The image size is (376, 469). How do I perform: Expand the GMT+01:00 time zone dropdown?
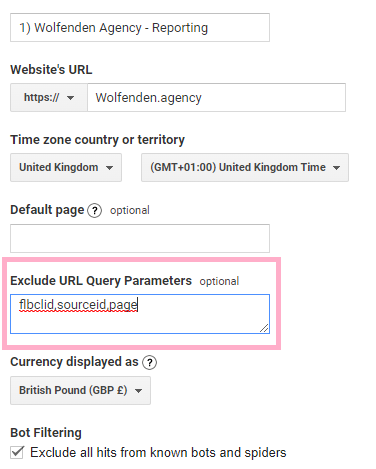[x=245, y=167]
